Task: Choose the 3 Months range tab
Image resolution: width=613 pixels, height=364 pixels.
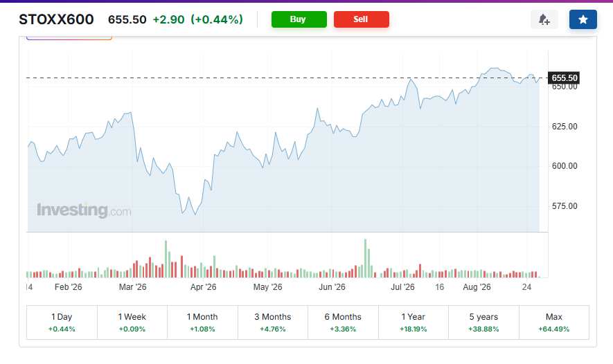Action: point(273,322)
